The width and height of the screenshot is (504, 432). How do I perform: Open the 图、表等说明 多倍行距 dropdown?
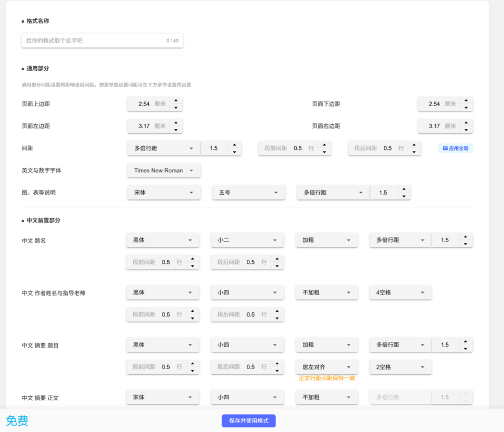(x=333, y=193)
